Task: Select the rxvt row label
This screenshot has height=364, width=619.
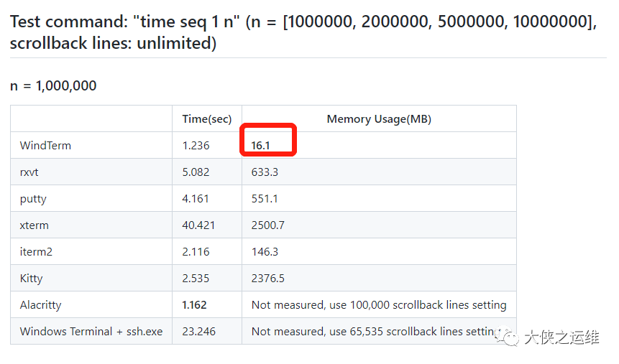Action: (x=29, y=172)
